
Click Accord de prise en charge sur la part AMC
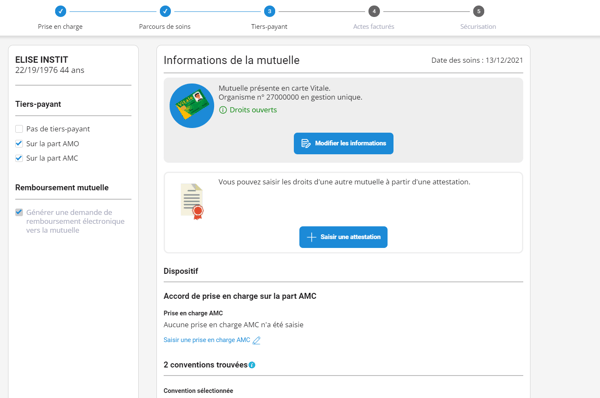pyautogui.click(x=240, y=296)
